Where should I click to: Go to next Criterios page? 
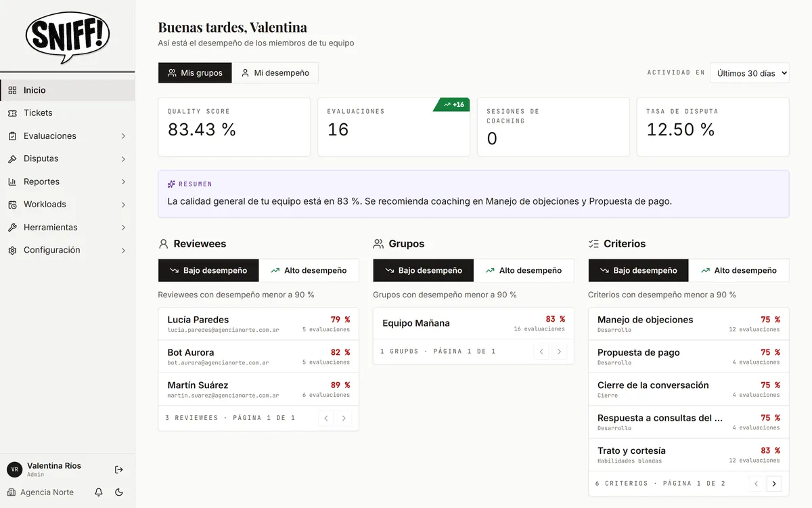(x=774, y=484)
